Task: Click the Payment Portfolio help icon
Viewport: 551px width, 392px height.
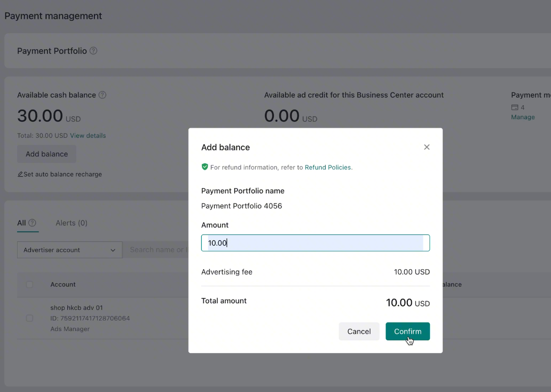Action: tap(93, 51)
